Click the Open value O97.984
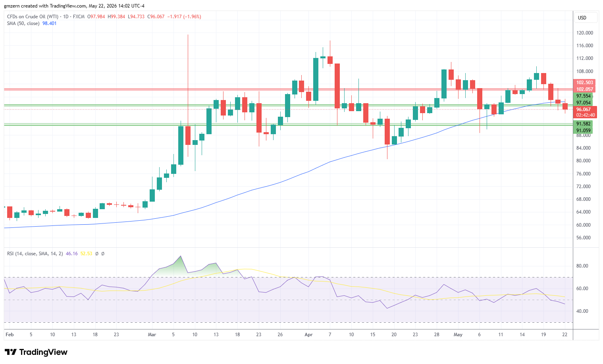Screen dimensions: 603x364 (x=96, y=17)
